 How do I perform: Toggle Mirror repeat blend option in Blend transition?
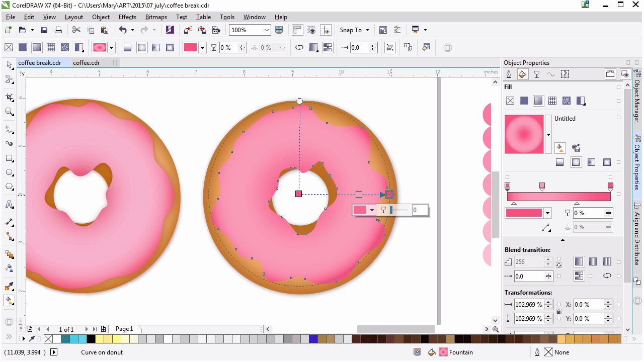(593, 262)
